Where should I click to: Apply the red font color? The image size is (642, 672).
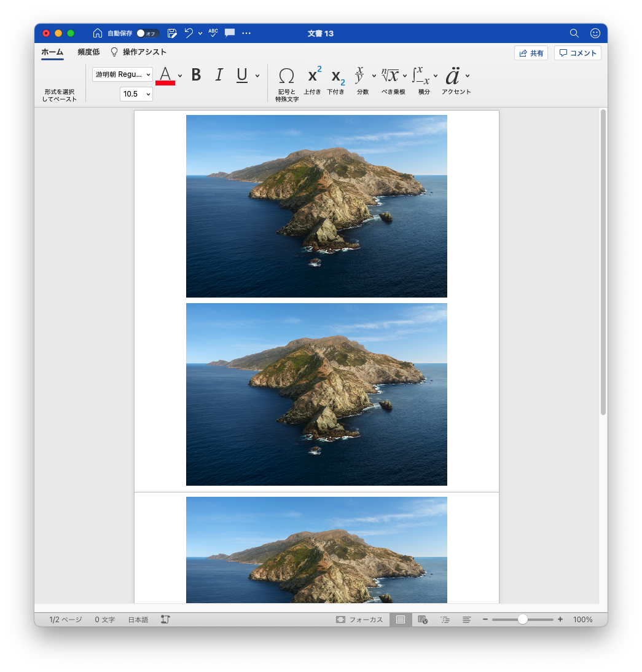click(x=165, y=76)
